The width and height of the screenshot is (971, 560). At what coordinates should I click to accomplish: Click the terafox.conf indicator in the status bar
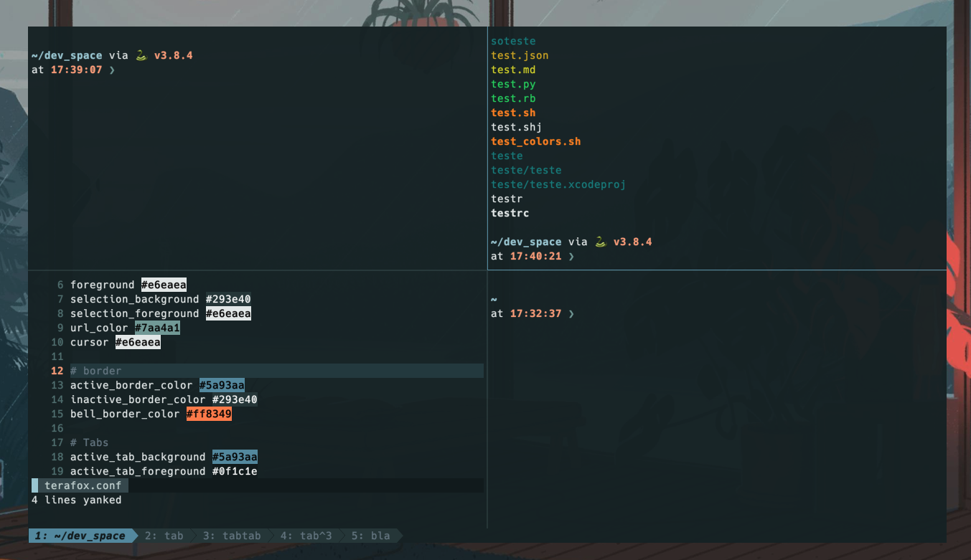(85, 485)
